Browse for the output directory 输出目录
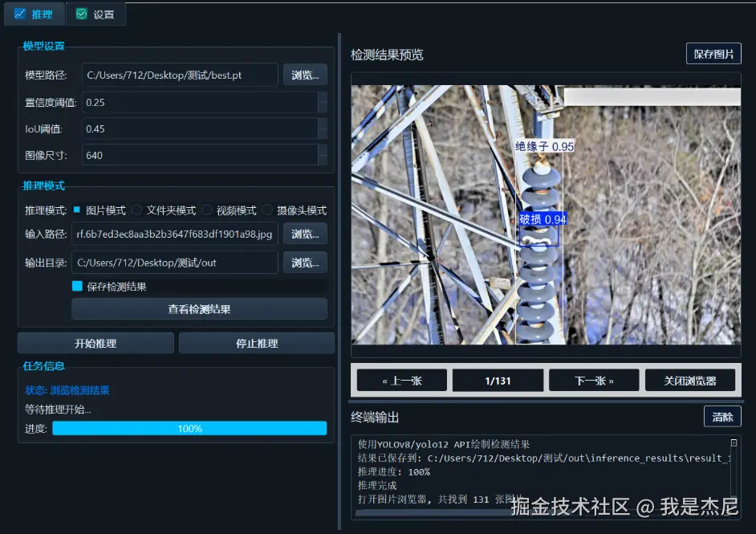 pyautogui.click(x=305, y=262)
